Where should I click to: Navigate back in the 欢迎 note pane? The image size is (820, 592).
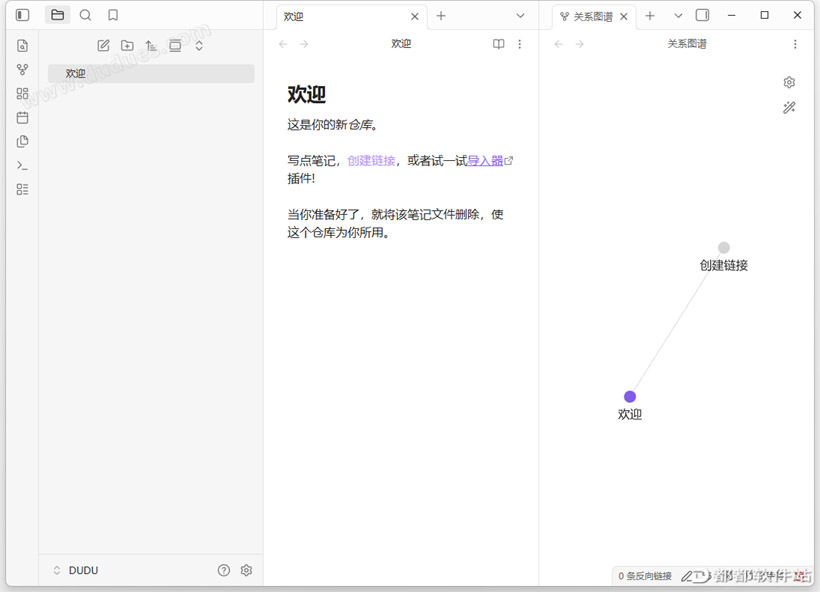[283, 44]
